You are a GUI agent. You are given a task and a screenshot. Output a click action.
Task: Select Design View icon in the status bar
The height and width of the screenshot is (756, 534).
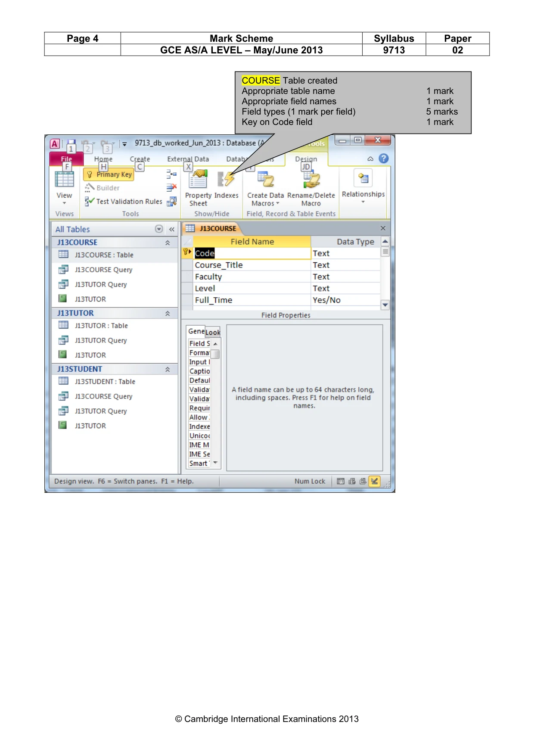pos(375,481)
